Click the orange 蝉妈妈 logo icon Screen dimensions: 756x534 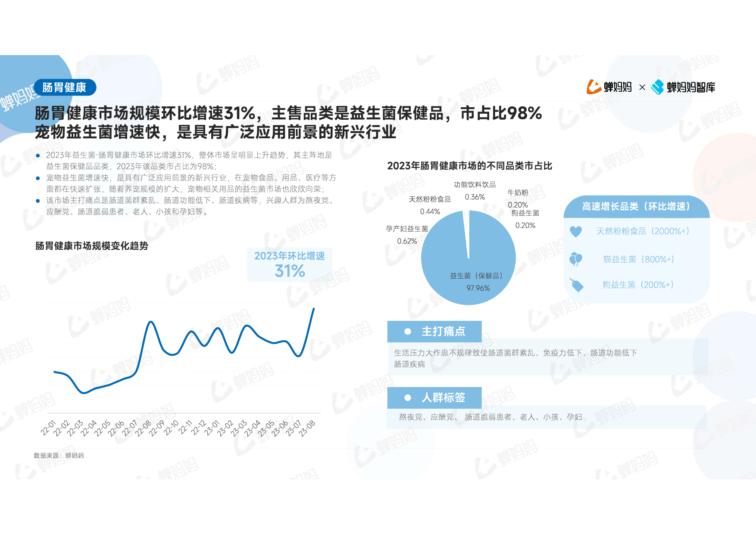click(x=594, y=87)
